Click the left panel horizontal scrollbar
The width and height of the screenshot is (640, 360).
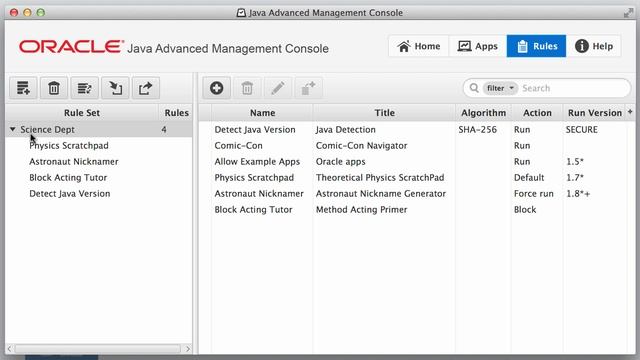click(x=98, y=349)
